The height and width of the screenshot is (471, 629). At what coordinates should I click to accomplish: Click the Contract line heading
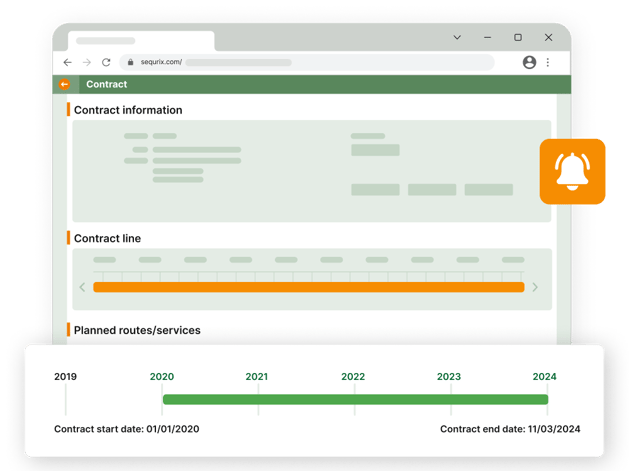108,238
